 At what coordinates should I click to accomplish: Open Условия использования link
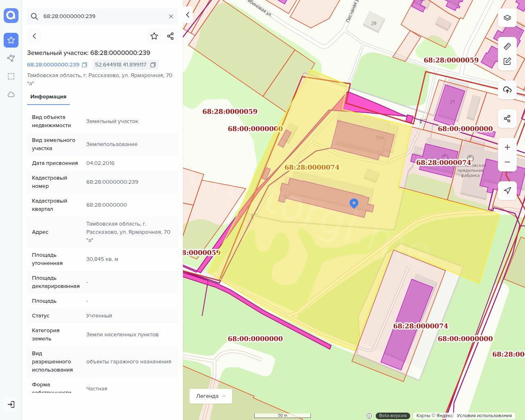pos(484,415)
